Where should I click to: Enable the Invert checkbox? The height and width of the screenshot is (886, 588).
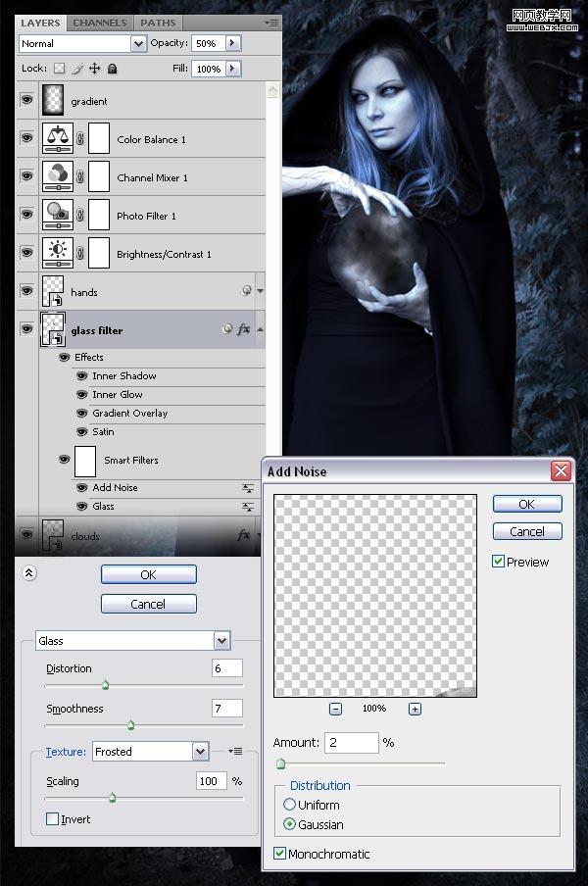52,818
